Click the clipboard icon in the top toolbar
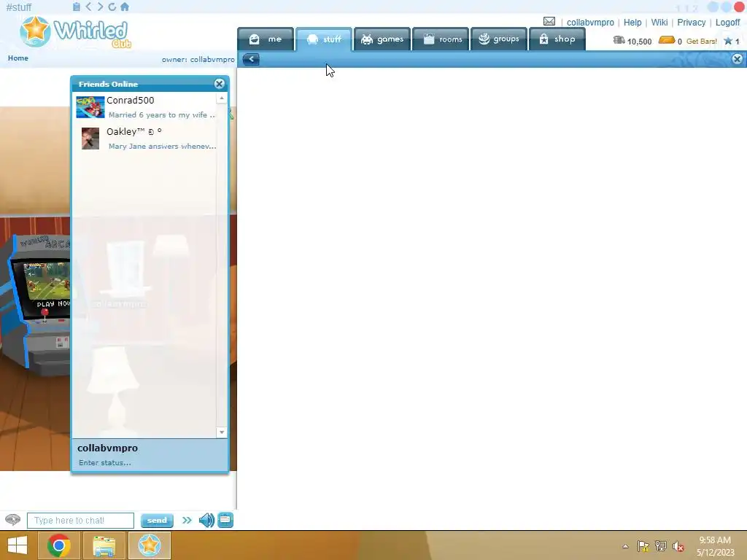Viewport: 747px width, 560px height. (x=76, y=7)
